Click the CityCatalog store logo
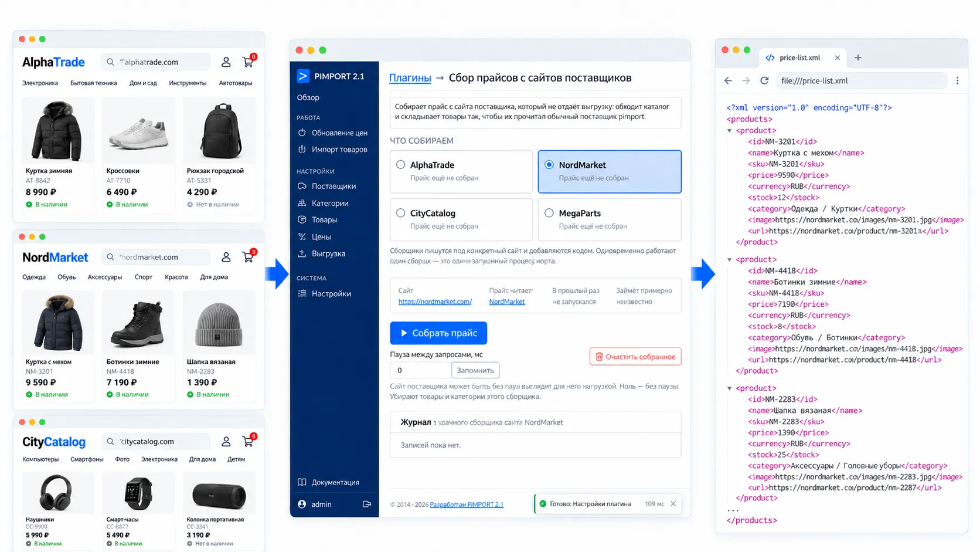This screenshot has width=980, height=552. point(54,442)
